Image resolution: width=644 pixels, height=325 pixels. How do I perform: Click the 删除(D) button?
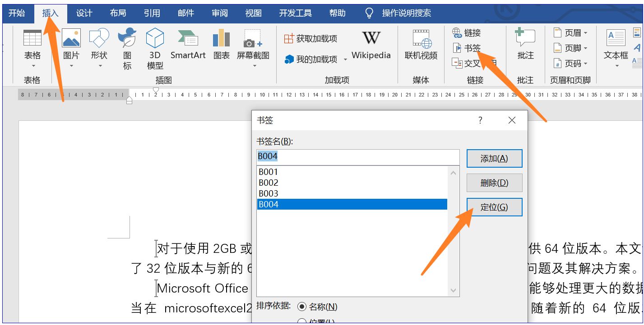pos(494,183)
